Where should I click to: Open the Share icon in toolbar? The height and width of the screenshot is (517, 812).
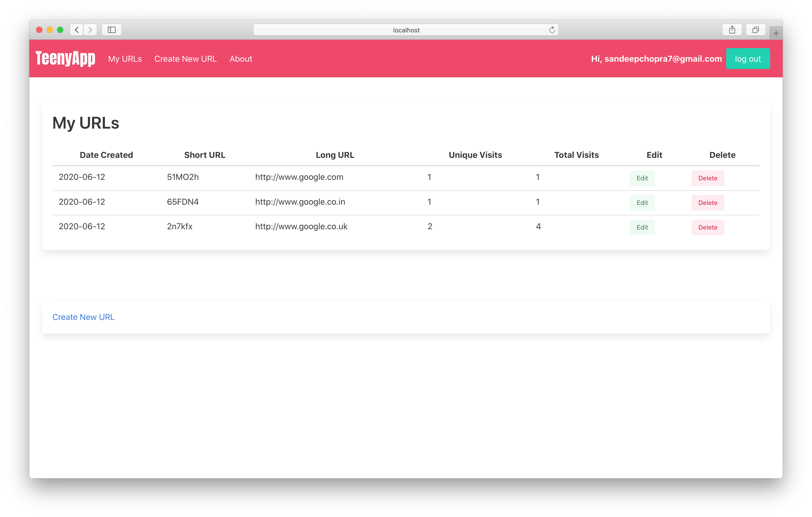pos(732,30)
